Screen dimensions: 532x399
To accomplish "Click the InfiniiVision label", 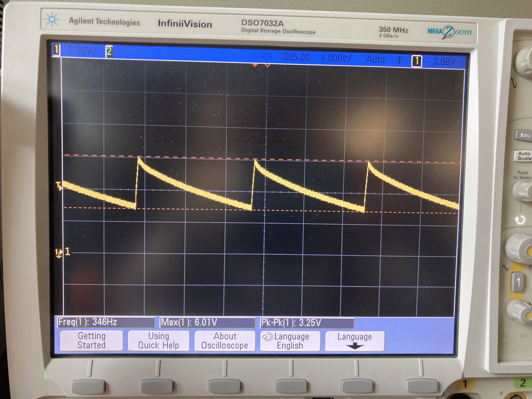I will [185, 24].
